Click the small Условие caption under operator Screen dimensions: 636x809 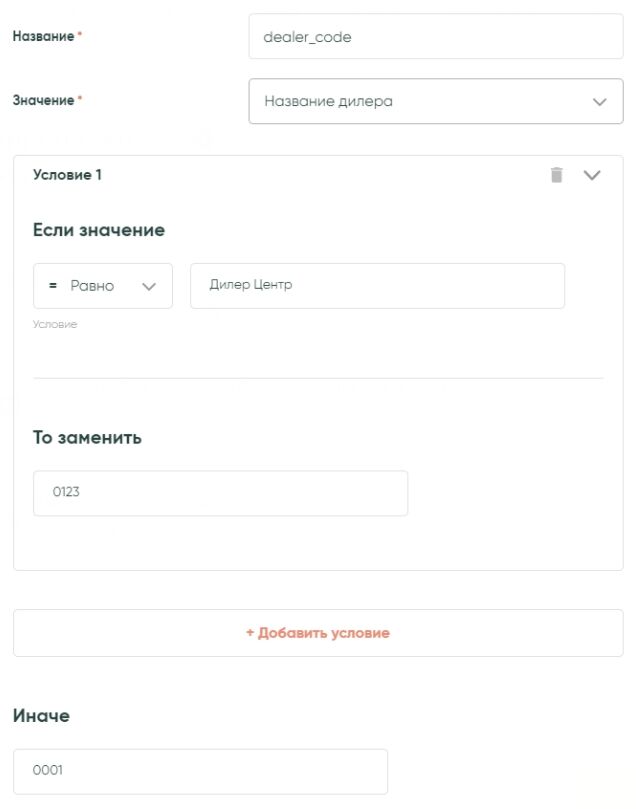[55, 324]
